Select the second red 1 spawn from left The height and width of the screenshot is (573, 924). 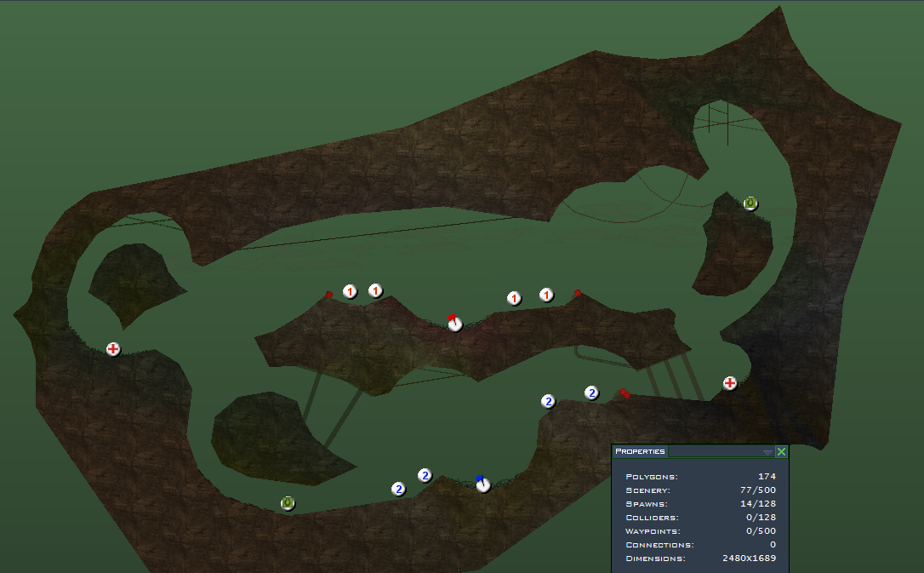coord(375,291)
